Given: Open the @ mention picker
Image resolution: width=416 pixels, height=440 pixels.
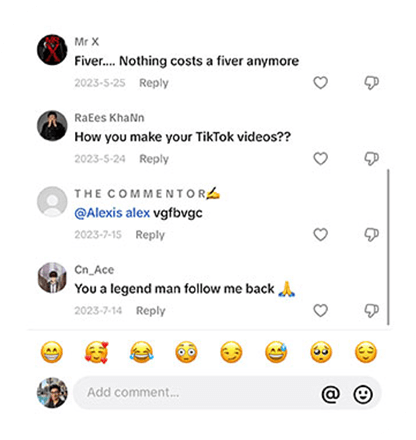Looking at the screenshot, I should 331,394.
